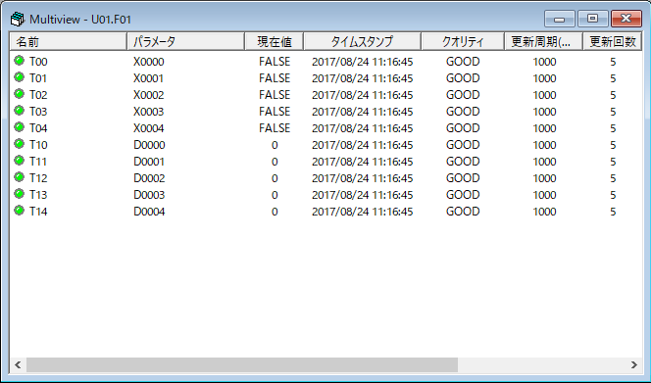651x383 pixels.
Task: Minimize the Multiview window
Action: pos(559,19)
